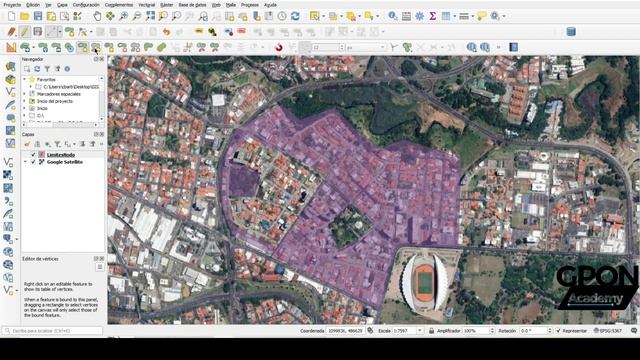Open the snapping units dropdown
The height and width of the screenshot is (360, 640).
(x=366, y=48)
